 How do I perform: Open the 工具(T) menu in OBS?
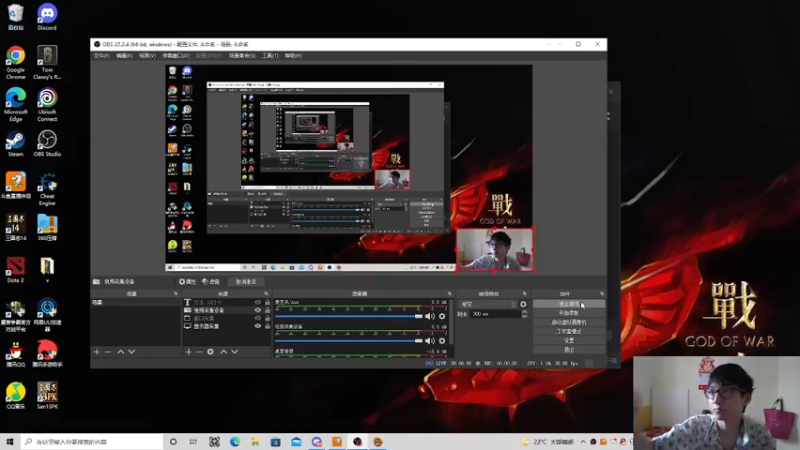click(270, 56)
